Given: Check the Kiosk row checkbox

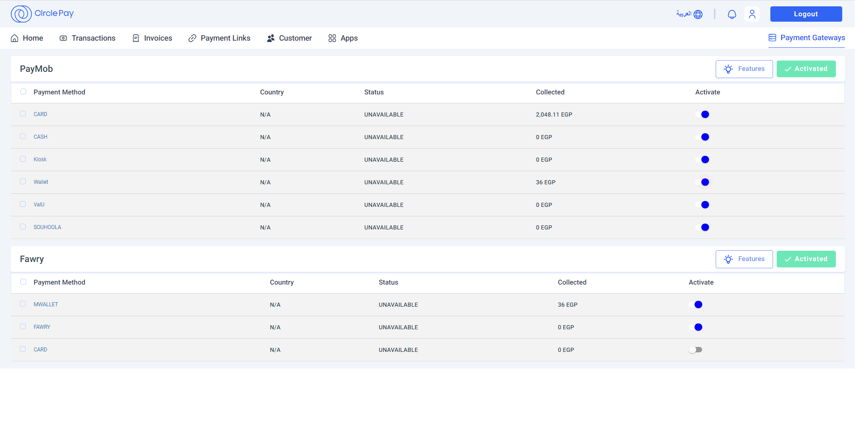Looking at the screenshot, I should pos(23,159).
